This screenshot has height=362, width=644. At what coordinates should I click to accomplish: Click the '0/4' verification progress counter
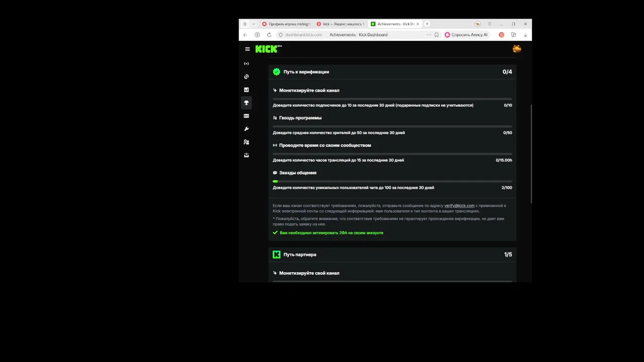(507, 72)
